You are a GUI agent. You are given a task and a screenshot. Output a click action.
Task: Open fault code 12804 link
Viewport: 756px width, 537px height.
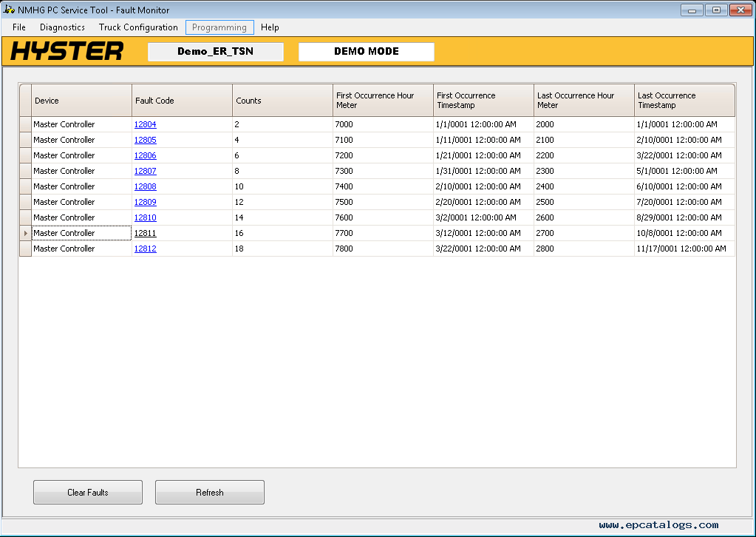pos(145,124)
